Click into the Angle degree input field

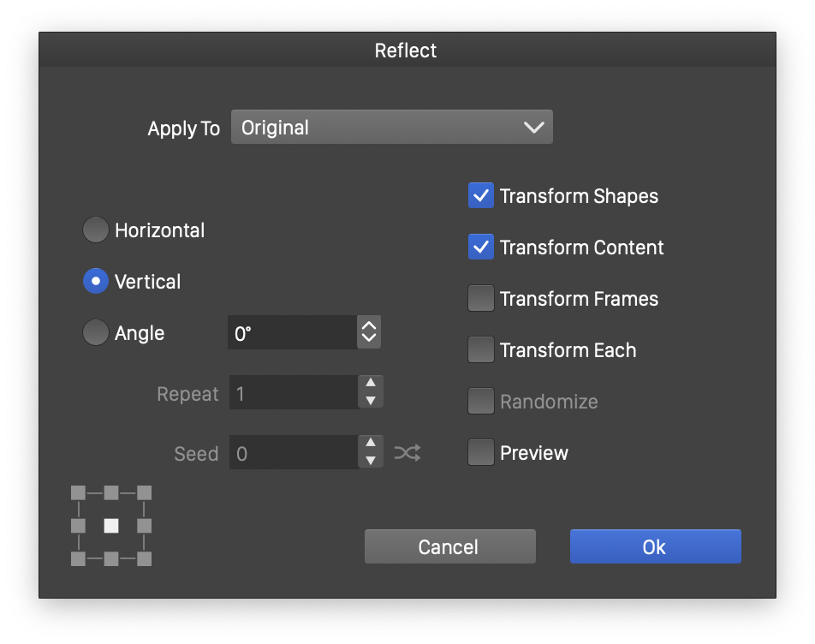[x=292, y=333]
